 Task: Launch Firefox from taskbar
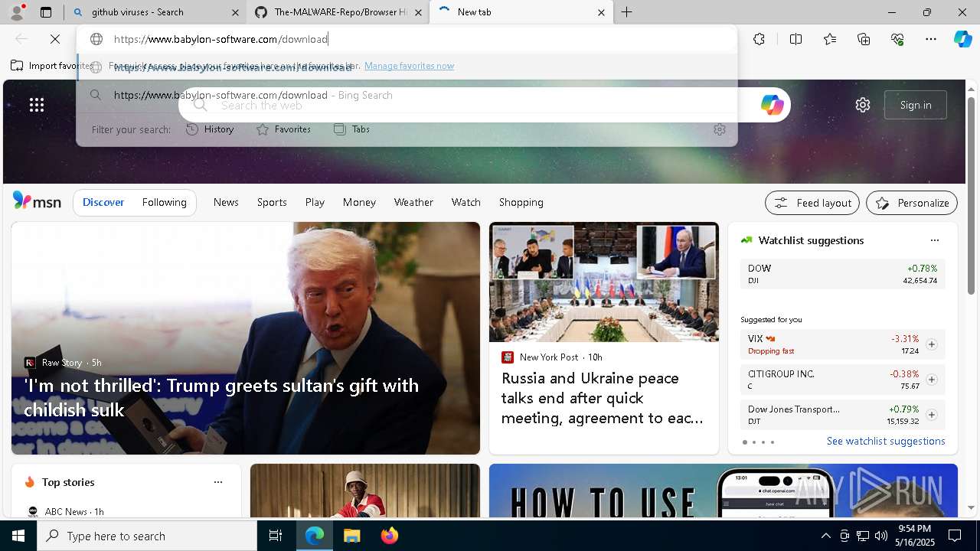390,536
